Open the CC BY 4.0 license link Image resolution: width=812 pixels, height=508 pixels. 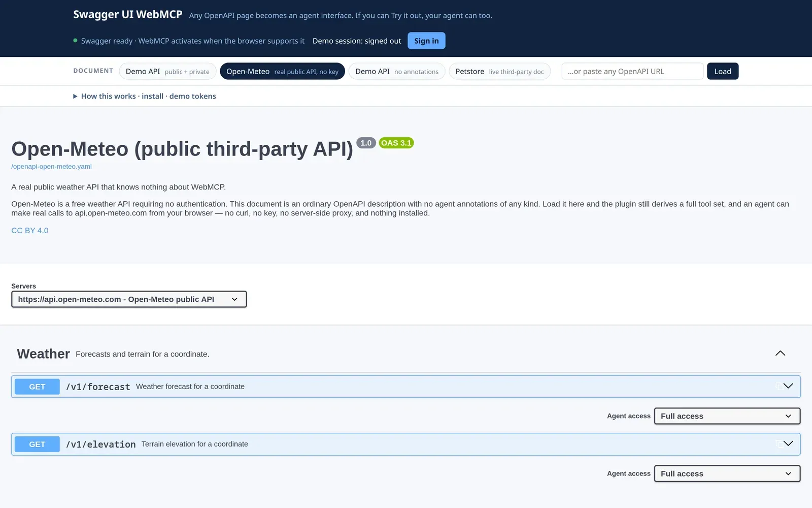[x=30, y=231]
